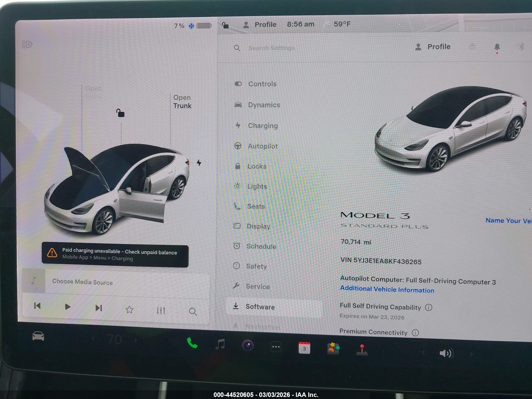Tap the Model 3 car image
532x399 pixels.
click(x=451, y=129)
